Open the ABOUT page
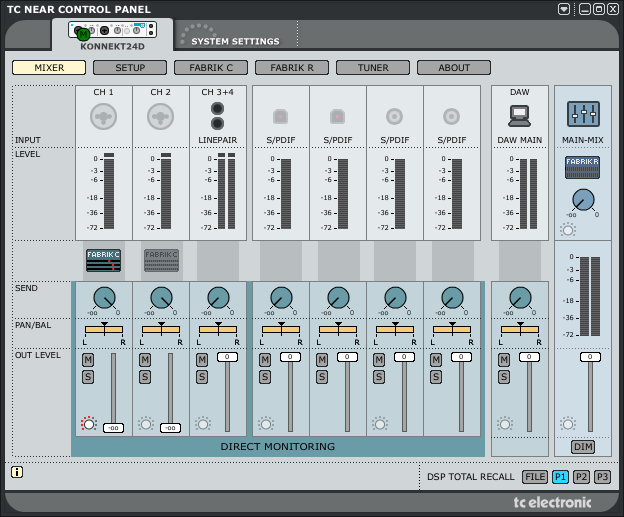624x517 pixels. tap(454, 68)
